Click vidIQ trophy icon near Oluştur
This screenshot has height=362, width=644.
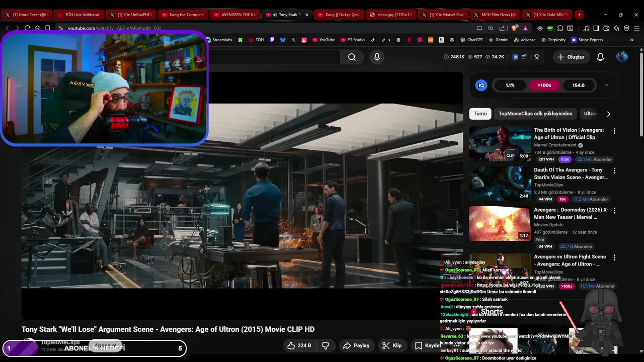(x=537, y=57)
